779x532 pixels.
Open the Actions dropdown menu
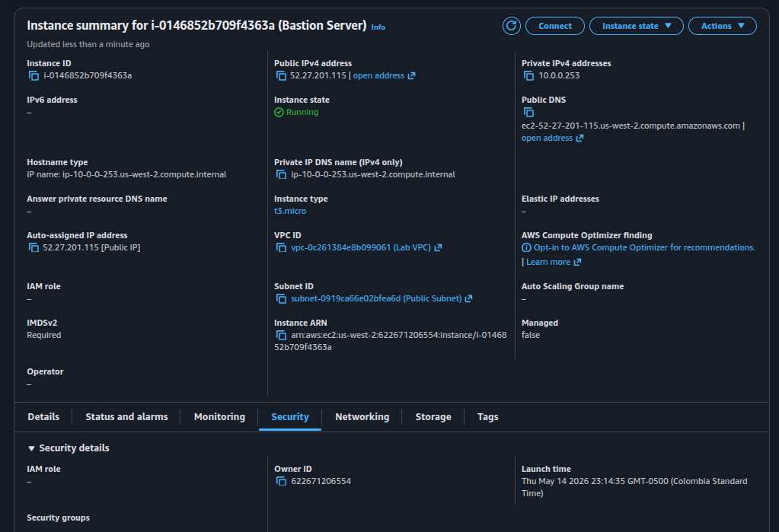pos(723,26)
